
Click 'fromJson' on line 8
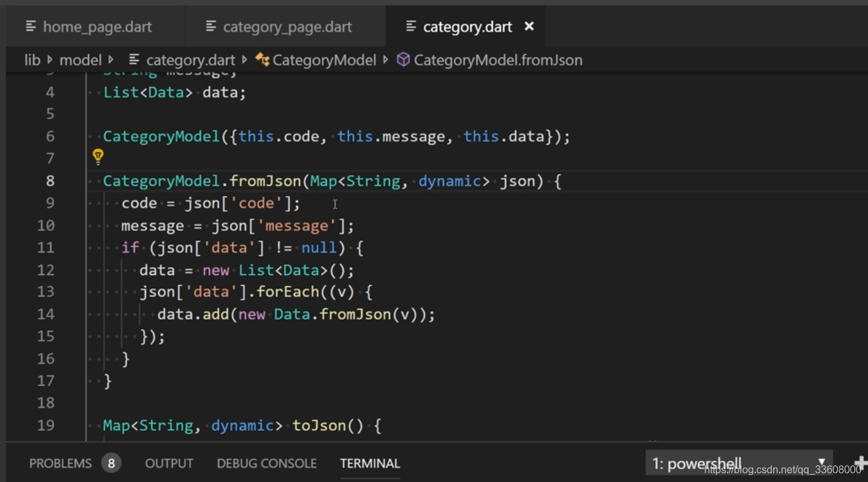266,181
